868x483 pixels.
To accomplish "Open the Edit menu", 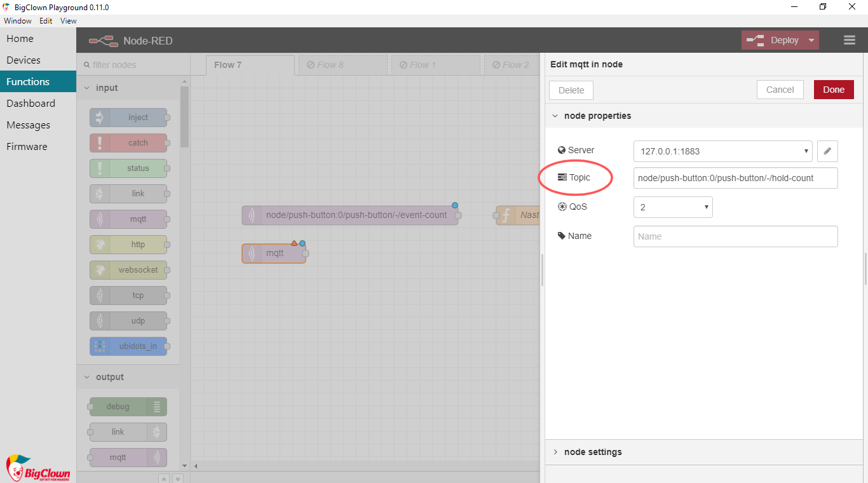I will 46,21.
